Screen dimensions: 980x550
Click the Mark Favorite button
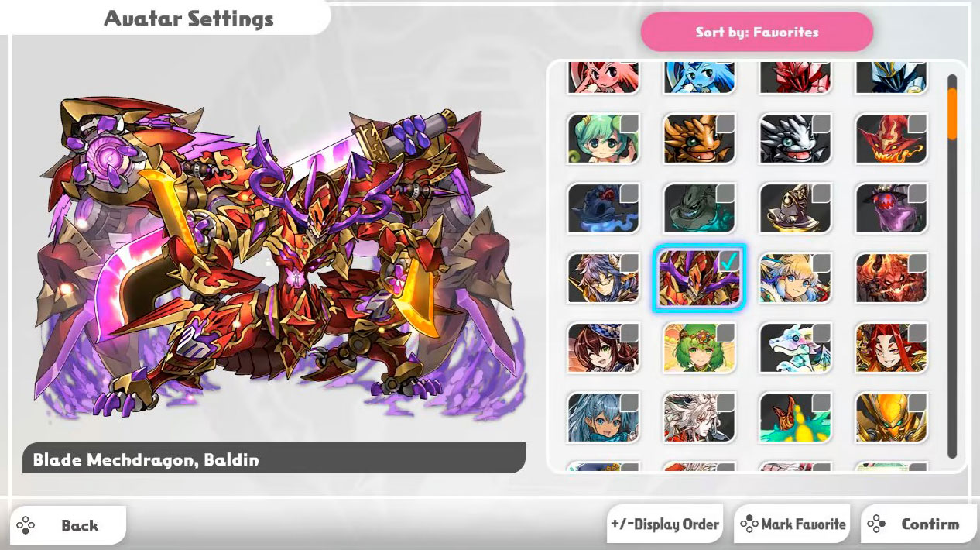point(791,524)
